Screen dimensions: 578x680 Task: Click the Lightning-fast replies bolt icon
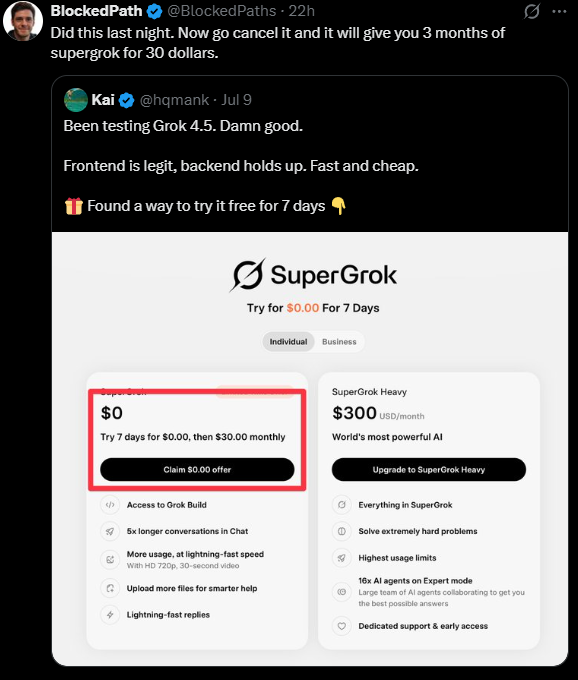pos(110,615)
